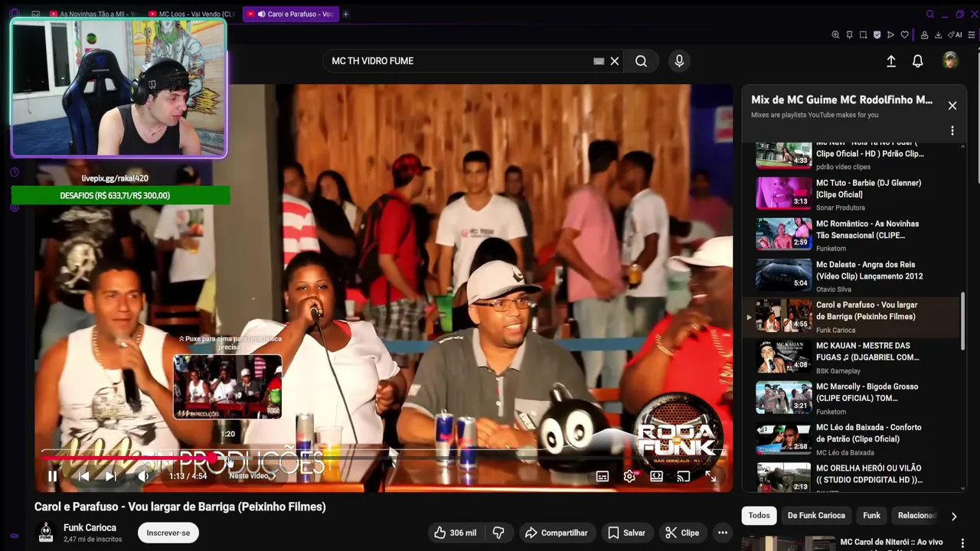Open the browser downloads icon
Viewport: 980px width, 551px height.
pos(938,34)
